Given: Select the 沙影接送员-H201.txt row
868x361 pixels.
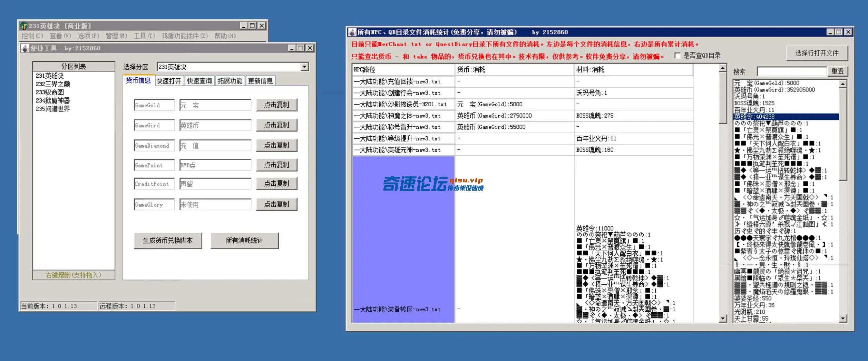Looking at the screenshot, I should [523, 105].
